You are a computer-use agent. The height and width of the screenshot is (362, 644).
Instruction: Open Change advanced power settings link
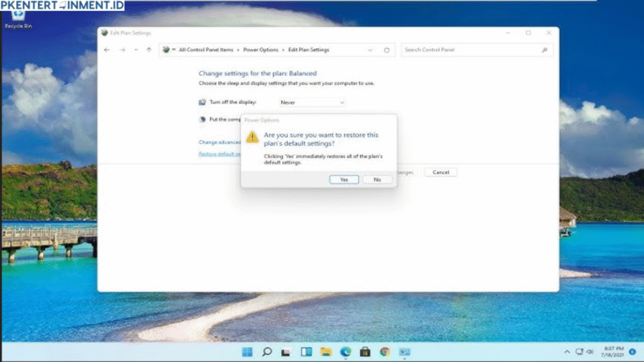(x=219, y=142)
